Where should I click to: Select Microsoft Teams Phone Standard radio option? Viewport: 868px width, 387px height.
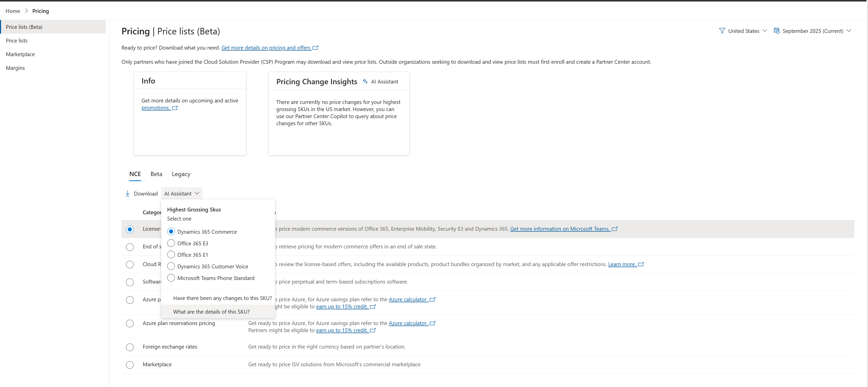pyautogui.click(x=171, y=278)
